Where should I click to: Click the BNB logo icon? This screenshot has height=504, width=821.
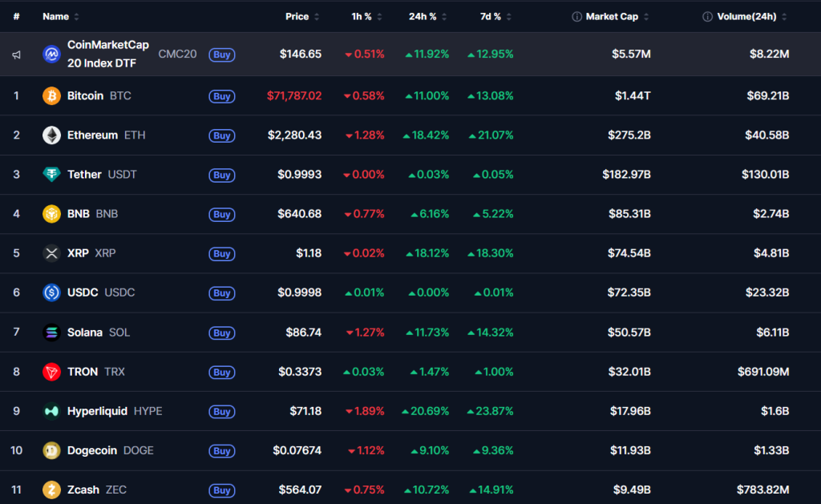tap(51, 213)
